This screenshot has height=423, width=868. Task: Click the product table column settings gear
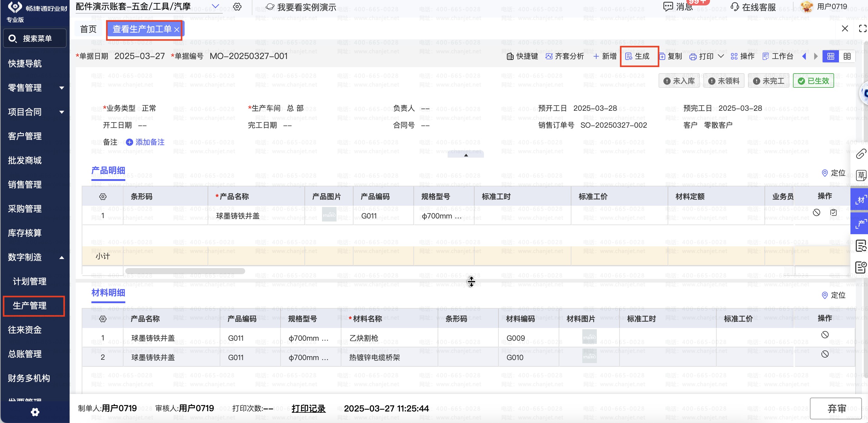click(x=103, y=196)
